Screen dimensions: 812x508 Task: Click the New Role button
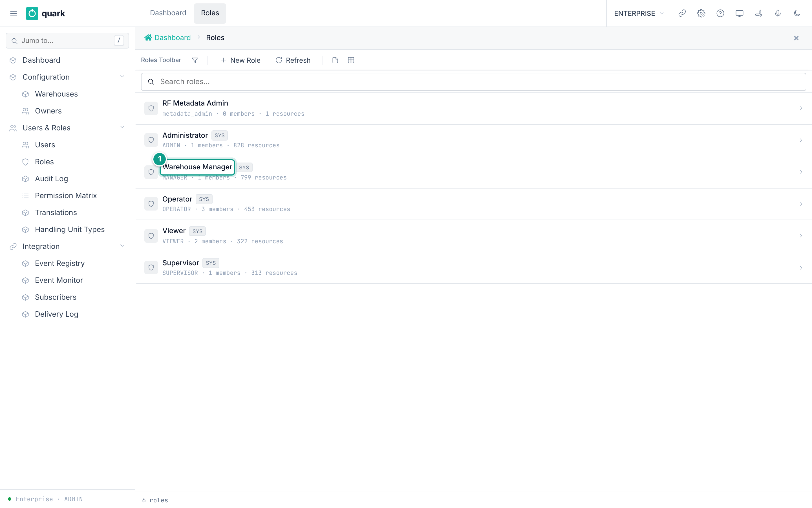[x=240, y=60]
